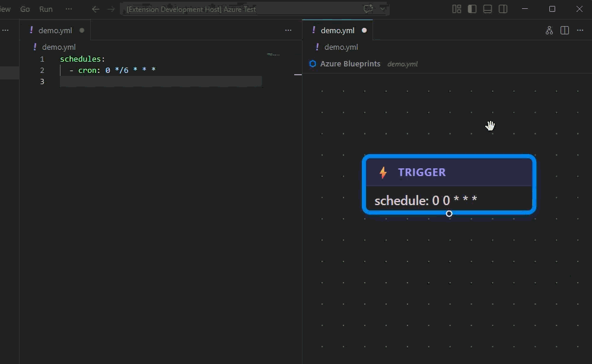
Task: Open Customize Layout icon
Action: [457, 9]
